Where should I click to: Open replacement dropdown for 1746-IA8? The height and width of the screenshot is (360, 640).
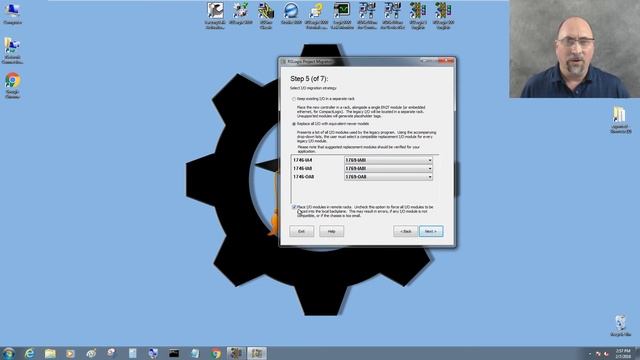388,169
